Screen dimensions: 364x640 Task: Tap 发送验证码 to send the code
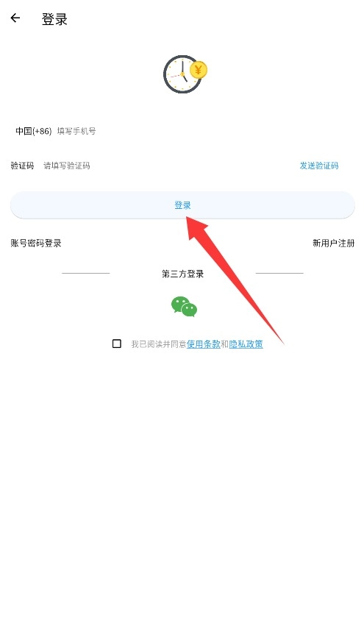click(319, 166)
